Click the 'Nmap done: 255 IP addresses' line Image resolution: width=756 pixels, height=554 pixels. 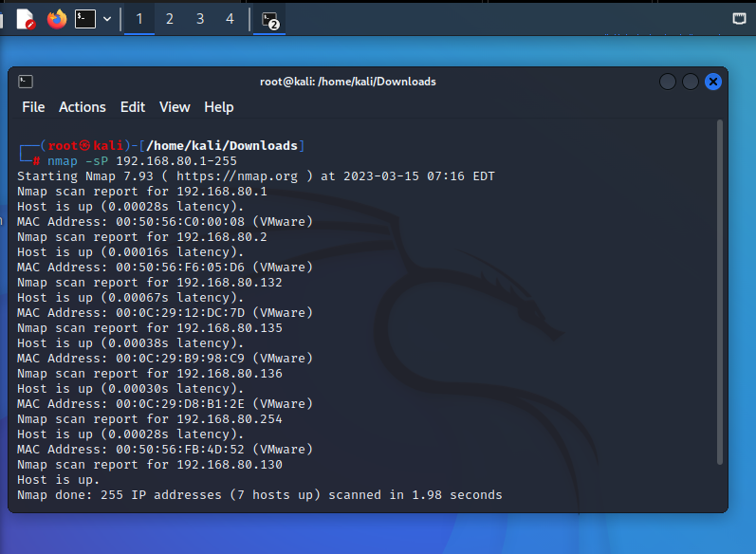[260, 495]
